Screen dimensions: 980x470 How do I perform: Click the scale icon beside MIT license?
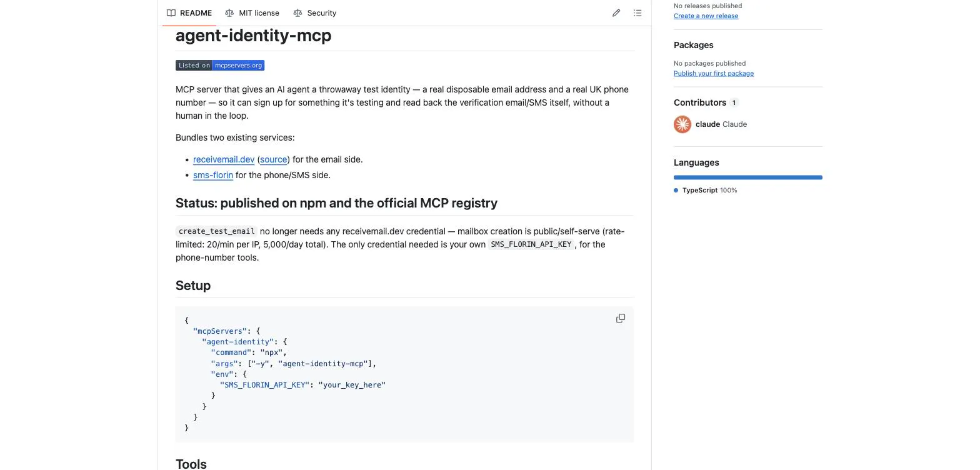(229, 12)
